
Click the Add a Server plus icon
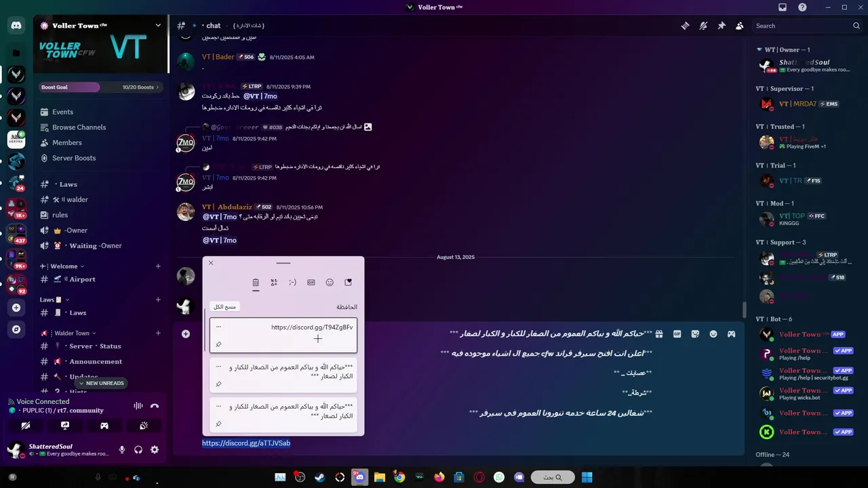[x=16, y=308]
